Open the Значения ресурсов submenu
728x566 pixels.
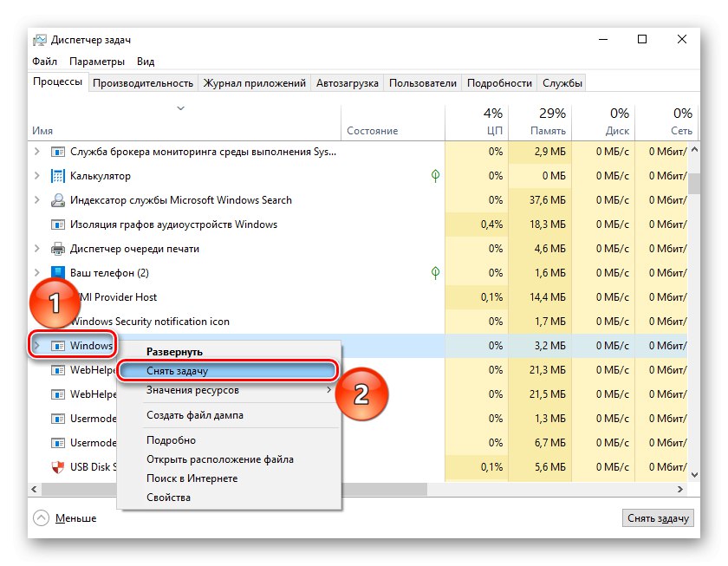coord(229,390)
